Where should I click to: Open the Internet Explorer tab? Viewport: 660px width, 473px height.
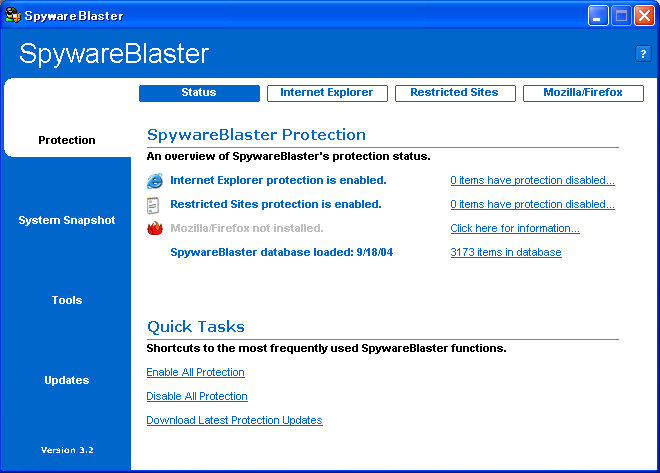point(326,93)
